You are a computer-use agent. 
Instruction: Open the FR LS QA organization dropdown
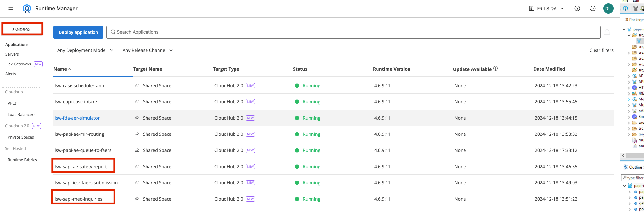(x=546, y=9)
